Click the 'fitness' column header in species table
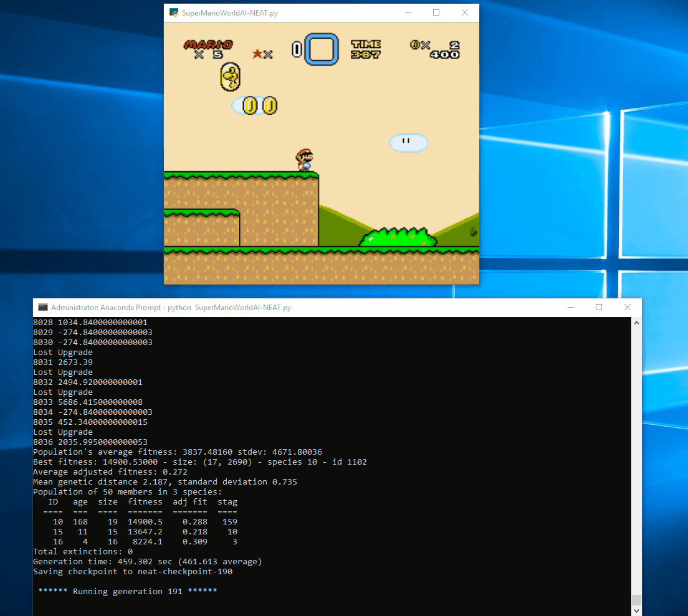The image size is (688, 616). [145, 502]
